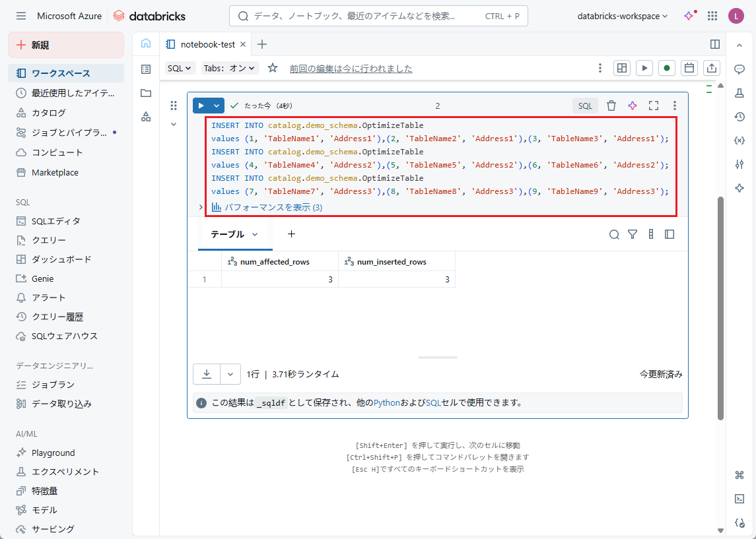
Task: Open the SQL language dropdown
Action: [180, 68]
